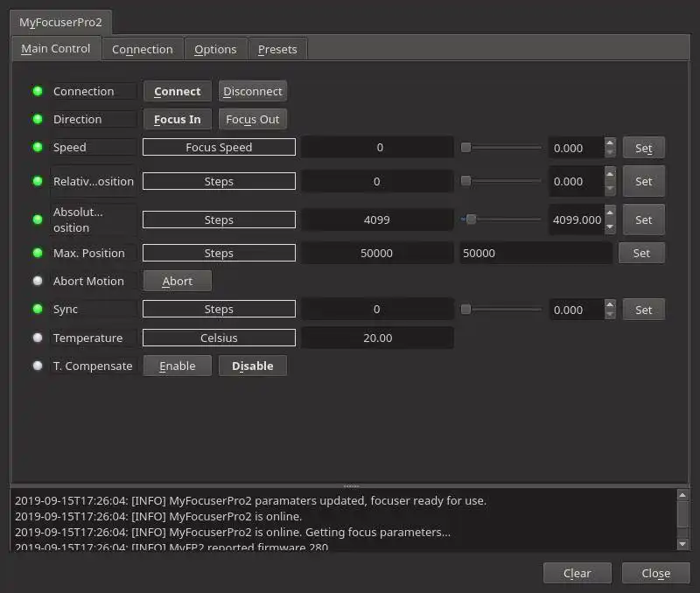
Task: Click the Speed slider handle
Action: (465, 148)
